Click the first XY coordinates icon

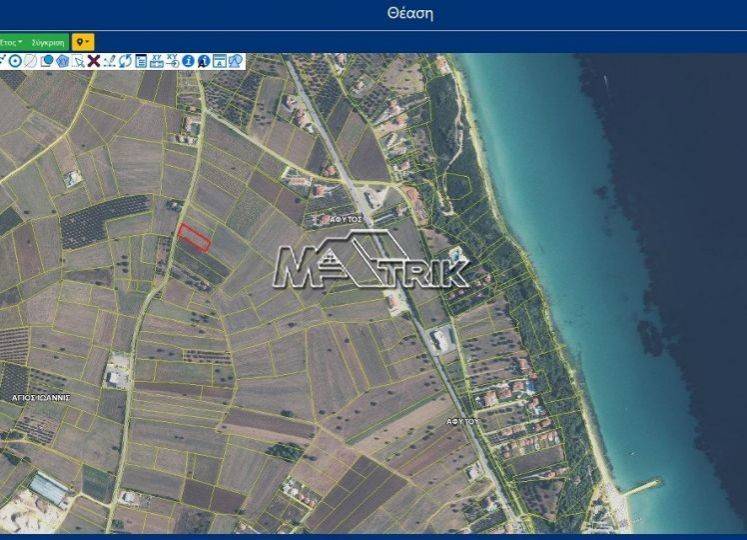(x=156, y=61)
